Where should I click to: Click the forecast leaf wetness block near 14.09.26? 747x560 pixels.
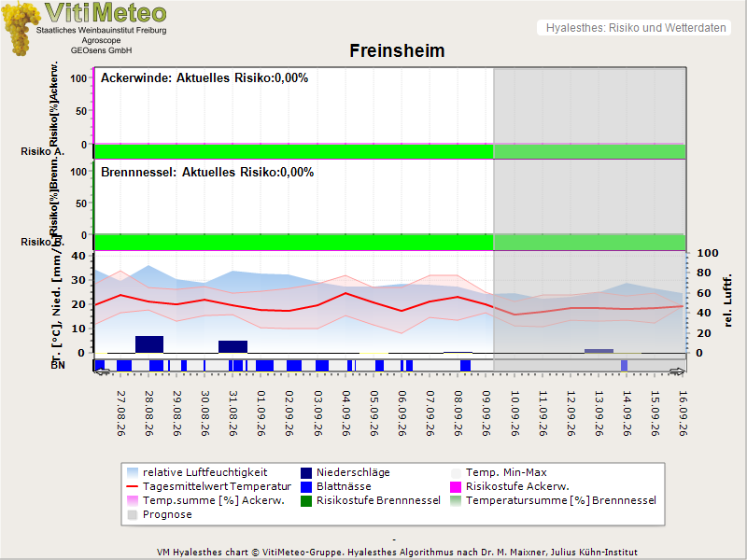pos(624,366)
